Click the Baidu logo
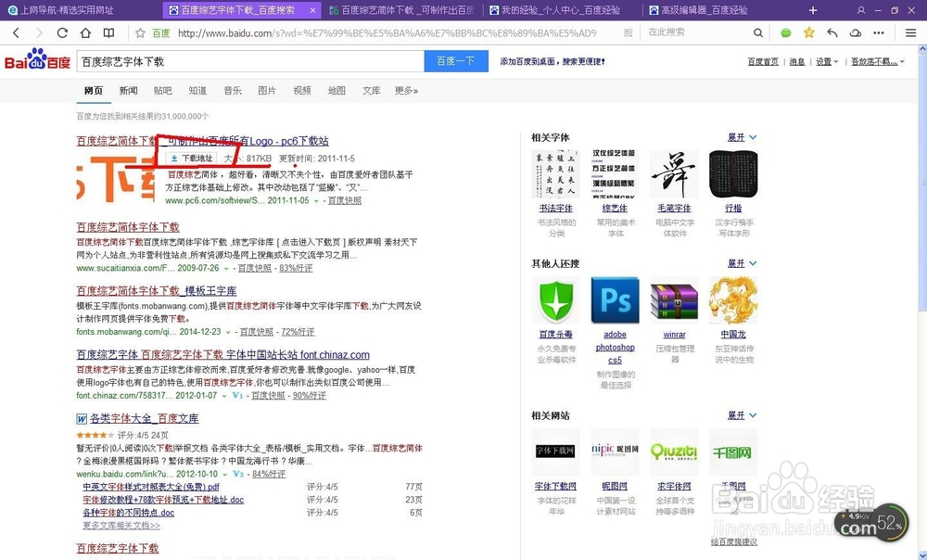This screenshot has width=927, height=560. click(38, 59)
